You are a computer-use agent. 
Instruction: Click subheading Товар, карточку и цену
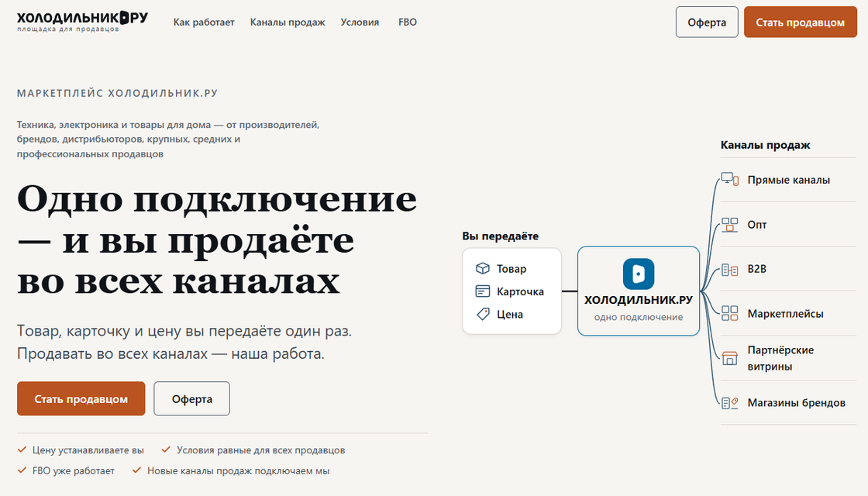click(x=184, y=342)
